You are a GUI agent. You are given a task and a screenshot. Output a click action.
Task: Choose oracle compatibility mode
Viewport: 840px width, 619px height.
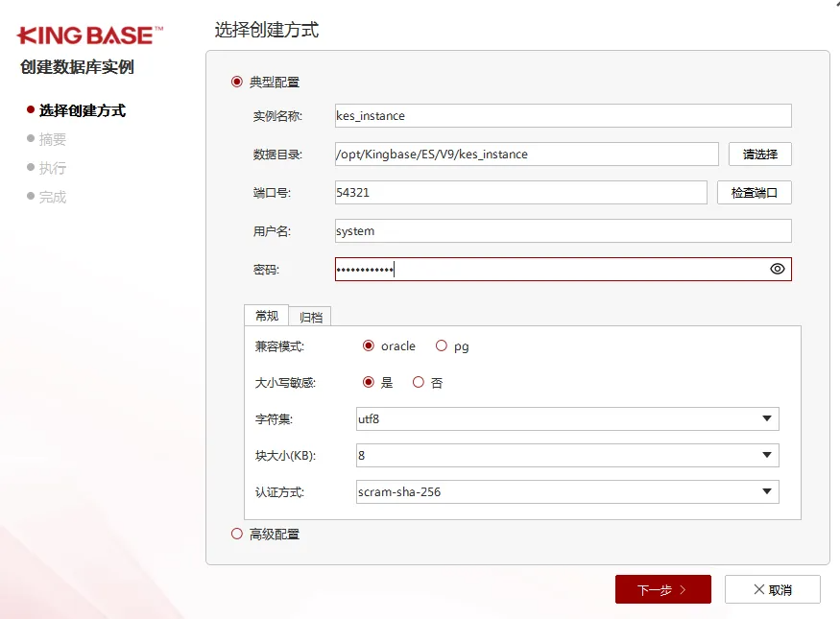tap(369, 346)
